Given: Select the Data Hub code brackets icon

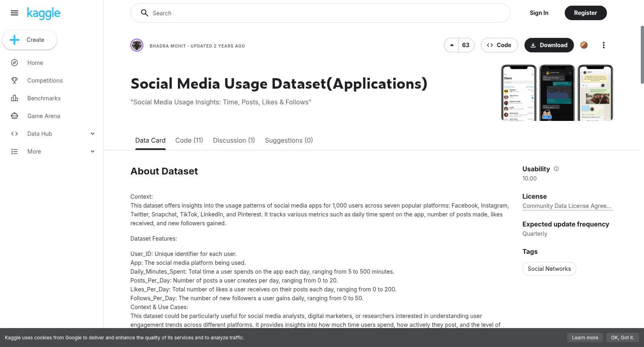Looking at the screenshot, I should (x=14, y=134).
